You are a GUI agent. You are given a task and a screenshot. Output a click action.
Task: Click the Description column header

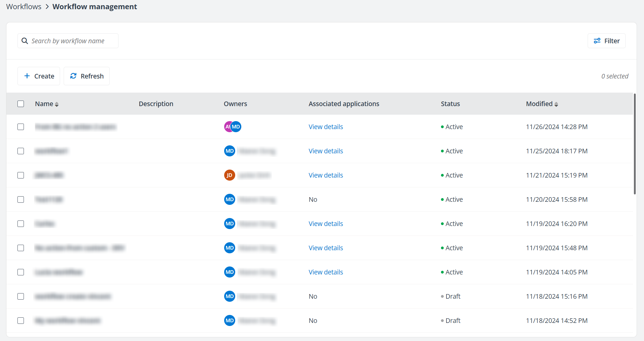point(156,104)
